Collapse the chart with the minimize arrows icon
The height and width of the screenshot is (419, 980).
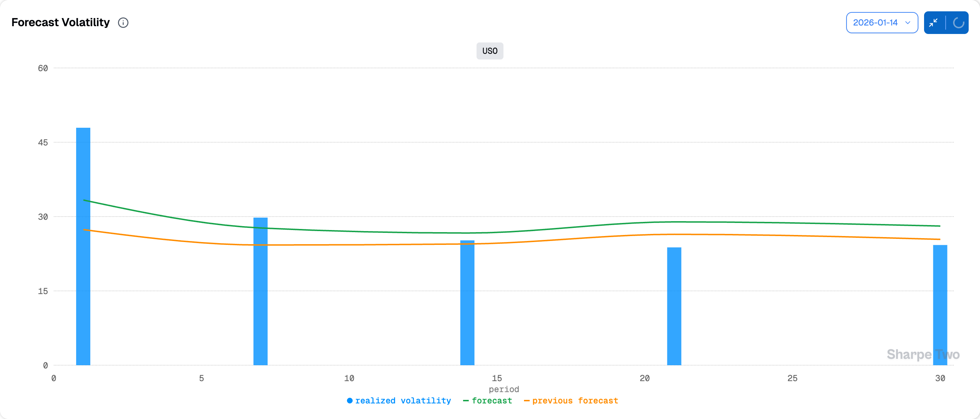pyautogui.click(x=933, y=23)
